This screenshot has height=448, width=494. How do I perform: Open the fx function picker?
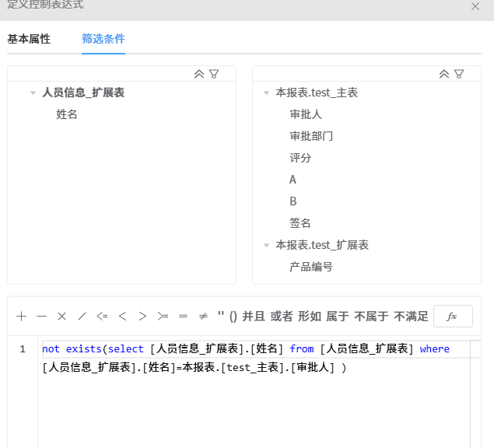click(x=453, y=316)
